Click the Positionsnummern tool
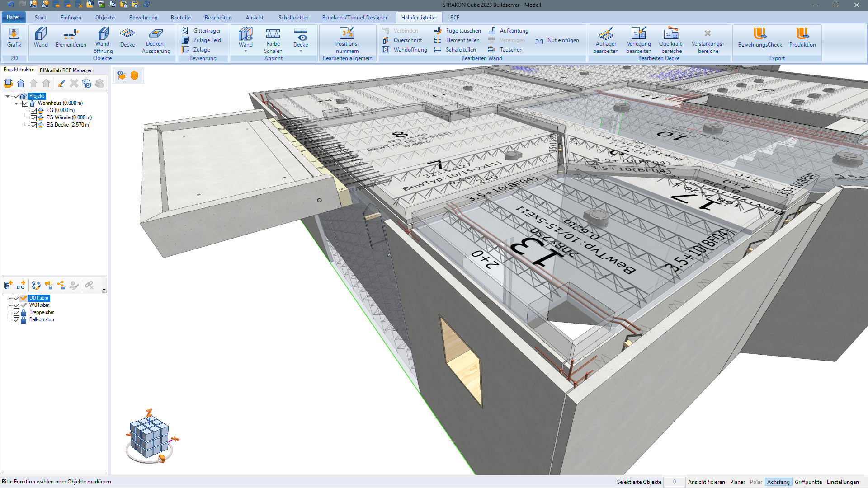The image size is (868, 488). click(347, 40)
